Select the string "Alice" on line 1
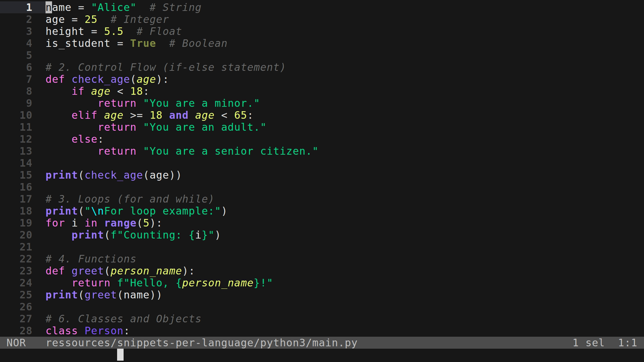The width and height of the screenshot is (644, 362). coord(113,7)
